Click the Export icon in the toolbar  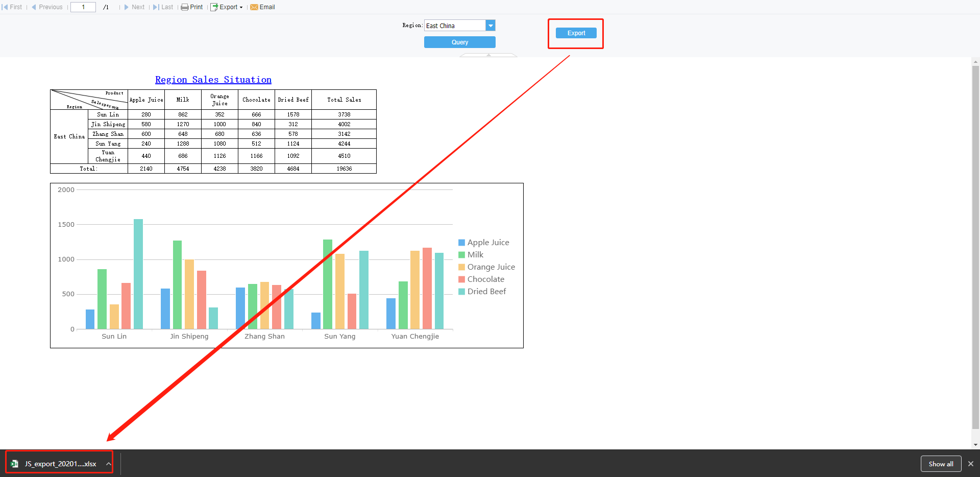(x=215, y=7)
